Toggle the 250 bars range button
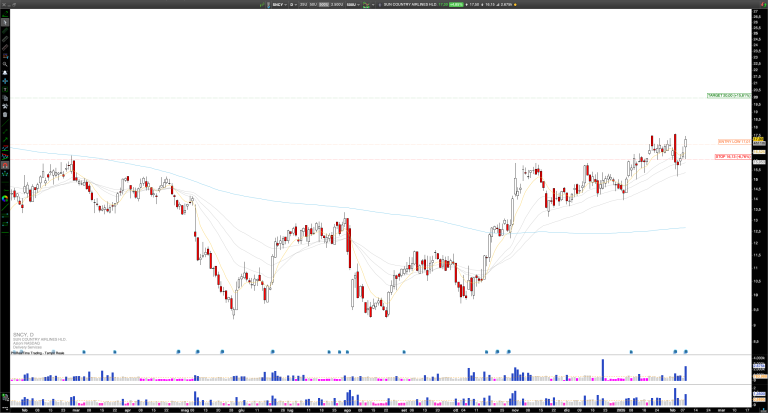The width and height of the screenshot is (768, 413). (x=304, y=5)
